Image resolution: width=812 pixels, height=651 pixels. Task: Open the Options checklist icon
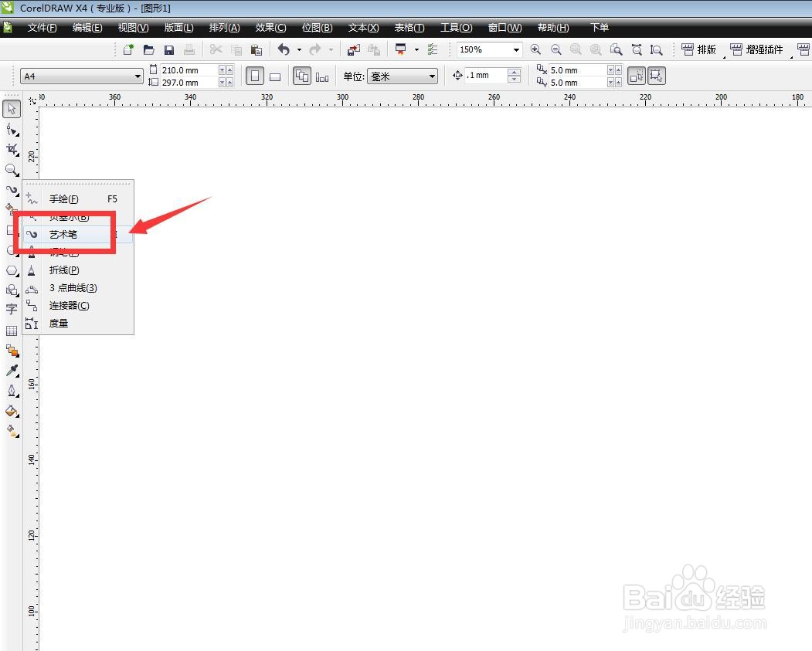(433, 49)
